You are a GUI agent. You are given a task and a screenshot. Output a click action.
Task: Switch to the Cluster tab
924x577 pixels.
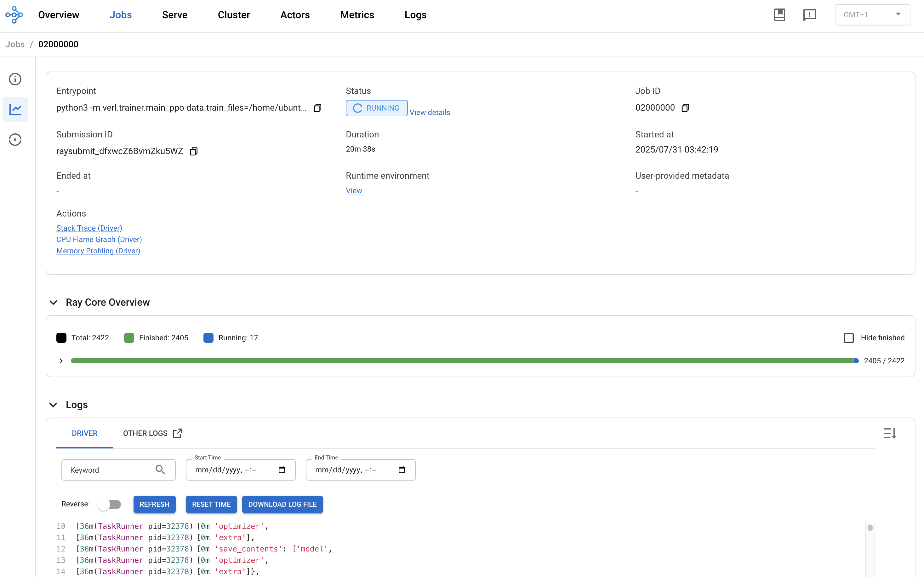234,15
